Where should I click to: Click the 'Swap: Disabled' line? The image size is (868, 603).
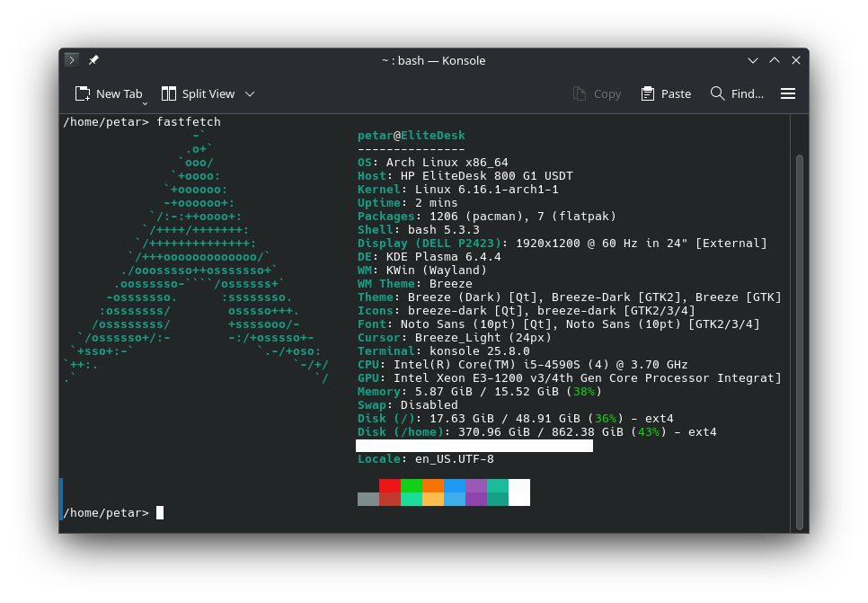pyautogui.click(x=408, y=404)
